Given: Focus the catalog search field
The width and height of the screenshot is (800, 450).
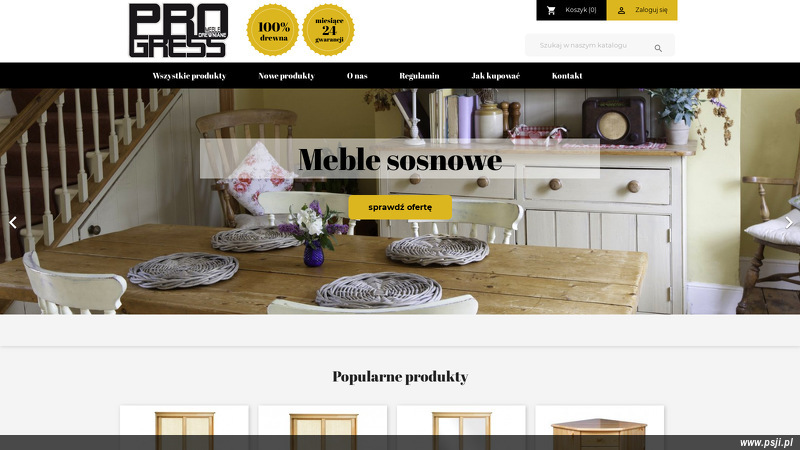Looking at the screenshot, I should click(594, 45).
